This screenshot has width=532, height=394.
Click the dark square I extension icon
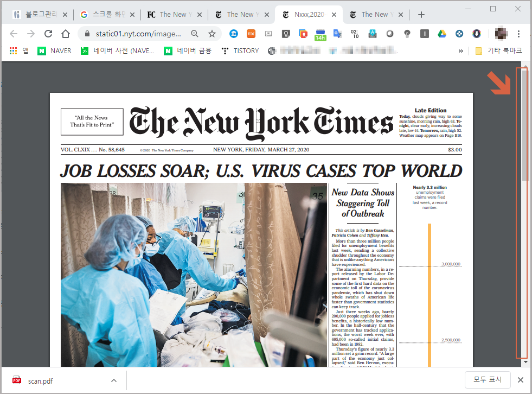425,34
